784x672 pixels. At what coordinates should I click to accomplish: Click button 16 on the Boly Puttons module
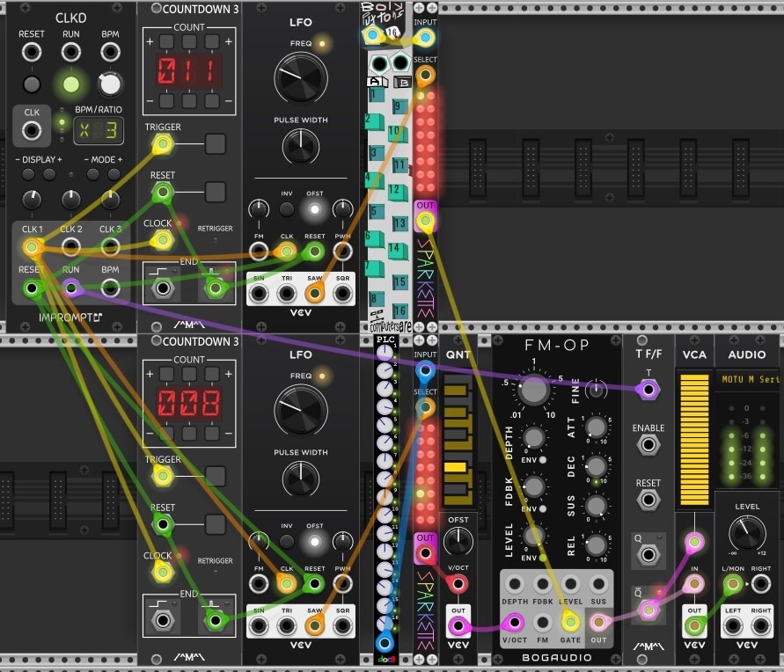click(399, 310)
